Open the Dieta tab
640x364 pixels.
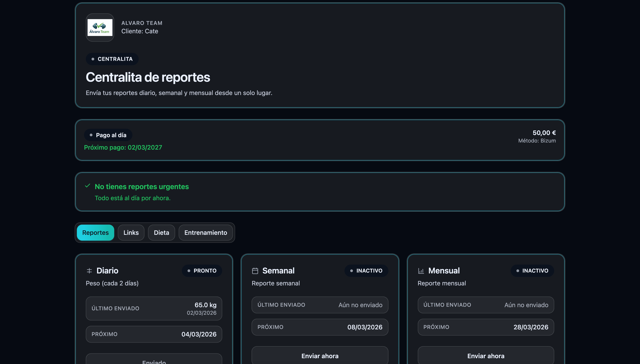161,233
